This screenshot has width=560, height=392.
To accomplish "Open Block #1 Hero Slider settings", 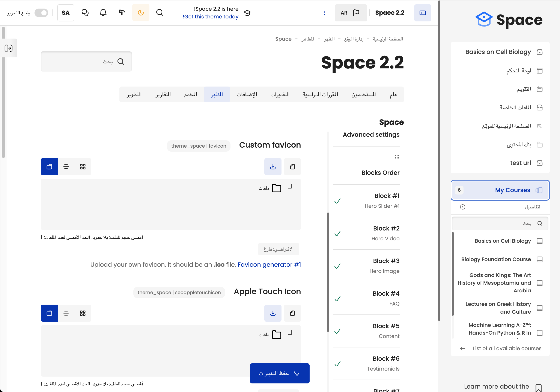I will pos(366,201).
